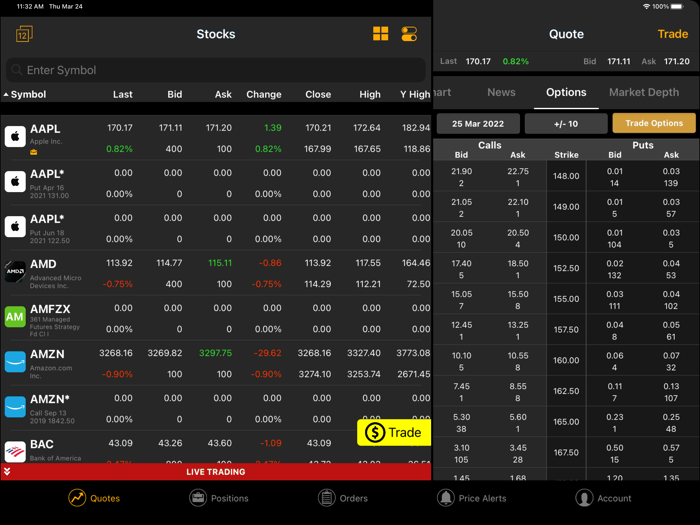Image resolution: width=700 pixels, height=525 pixels.
Task: Click Trade link in Quote header
Action: [x=672, y=34]
